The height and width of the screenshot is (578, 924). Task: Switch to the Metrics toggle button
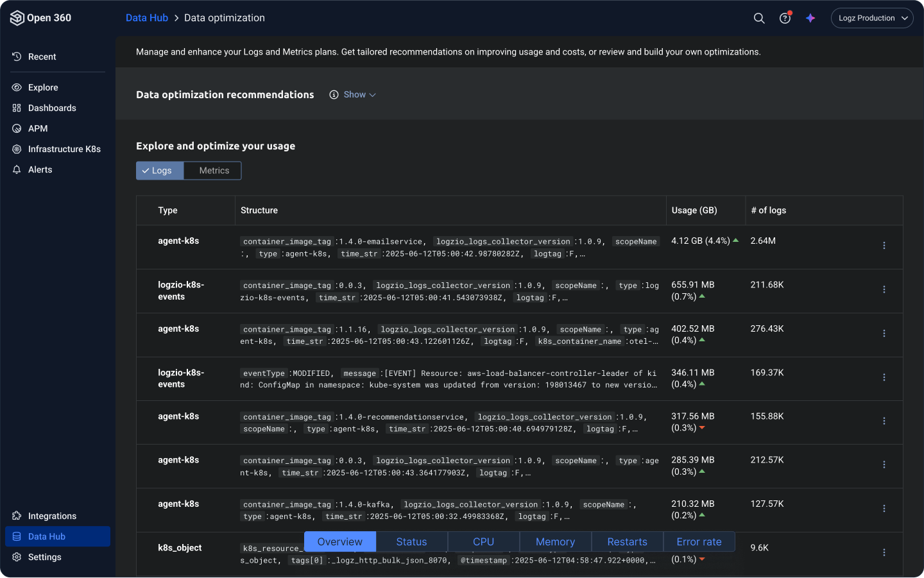[213, 171]
